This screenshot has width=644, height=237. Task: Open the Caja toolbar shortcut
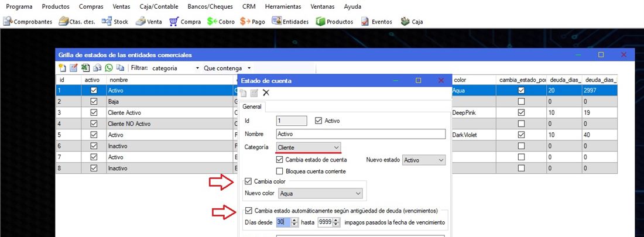(x=412, y=22)
